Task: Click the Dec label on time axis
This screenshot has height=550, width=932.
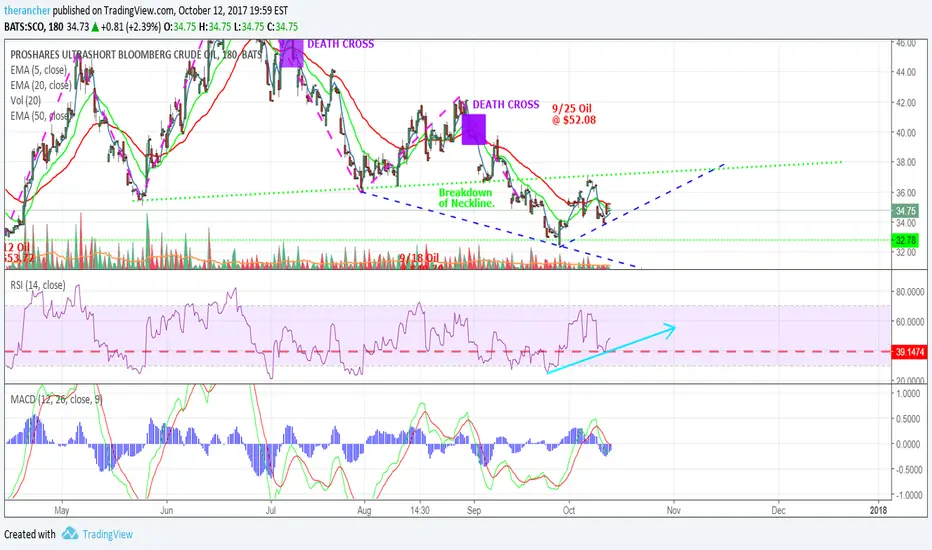Action: [778, 510]
